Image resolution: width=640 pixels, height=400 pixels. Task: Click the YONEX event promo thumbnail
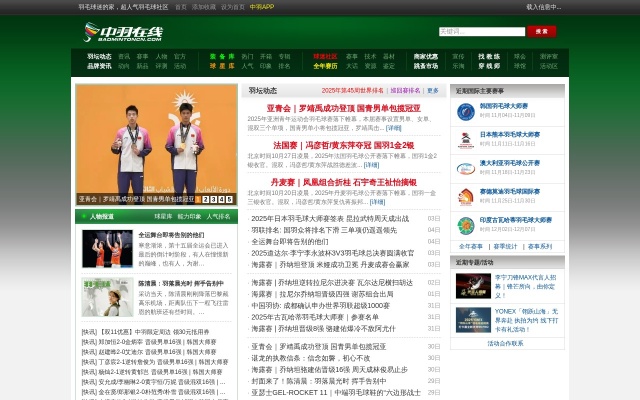pos(473,318)
